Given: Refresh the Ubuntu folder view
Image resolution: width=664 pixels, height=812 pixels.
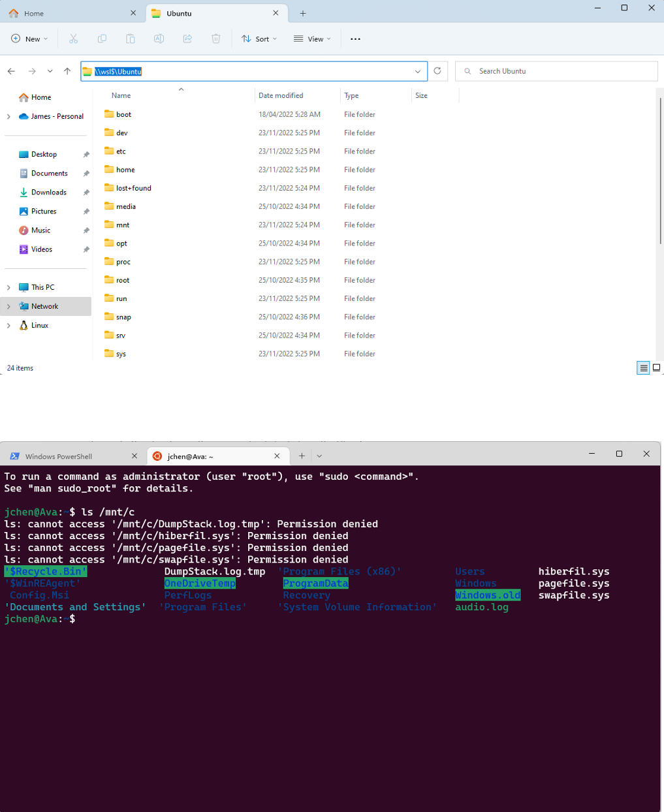Looking at the screenshot, I should click(x=437, y=71).
